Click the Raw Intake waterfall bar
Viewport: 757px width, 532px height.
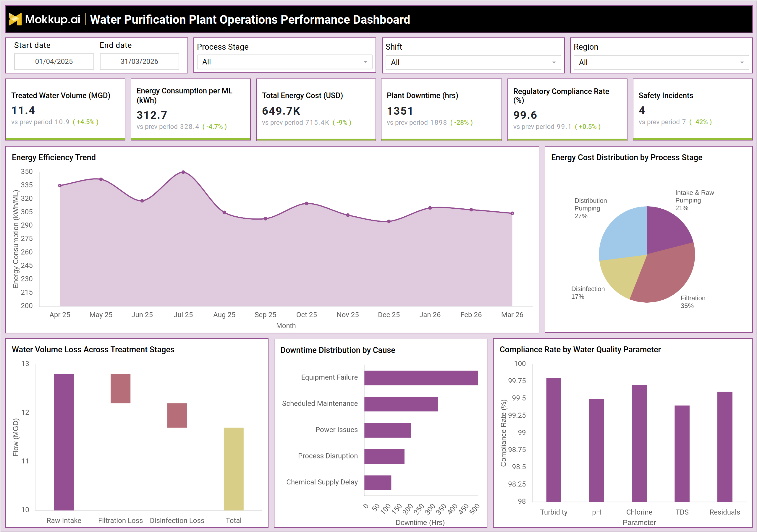tap(64, 442)
